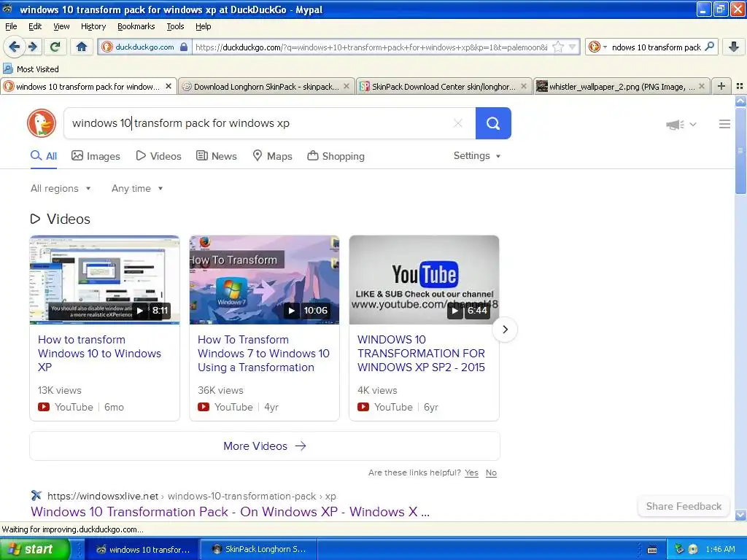Play the 10:06 How To Transform video thumbnail
This screenshot has width=747, height=560.
pyautogui.click(x=264, y=280)
